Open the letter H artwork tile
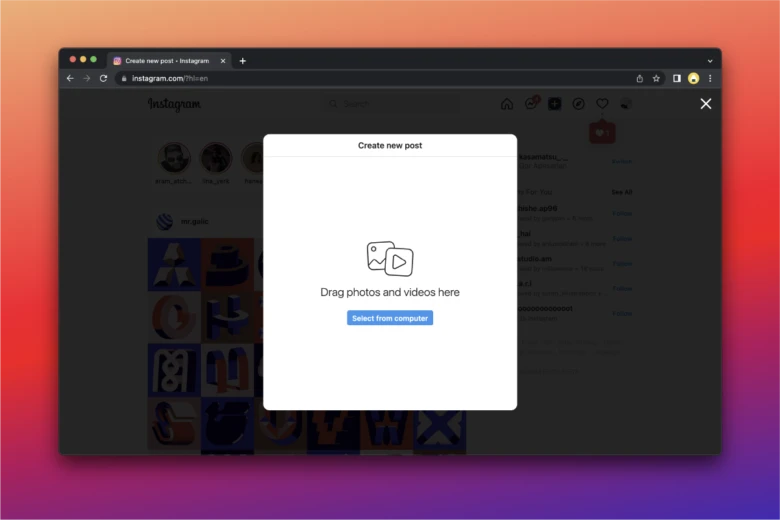 [227, 317]
